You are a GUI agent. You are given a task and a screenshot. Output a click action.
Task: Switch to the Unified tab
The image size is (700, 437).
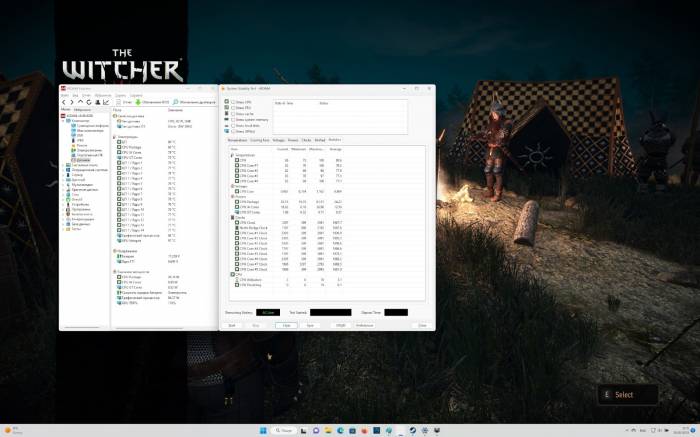(x=320, y=140)
